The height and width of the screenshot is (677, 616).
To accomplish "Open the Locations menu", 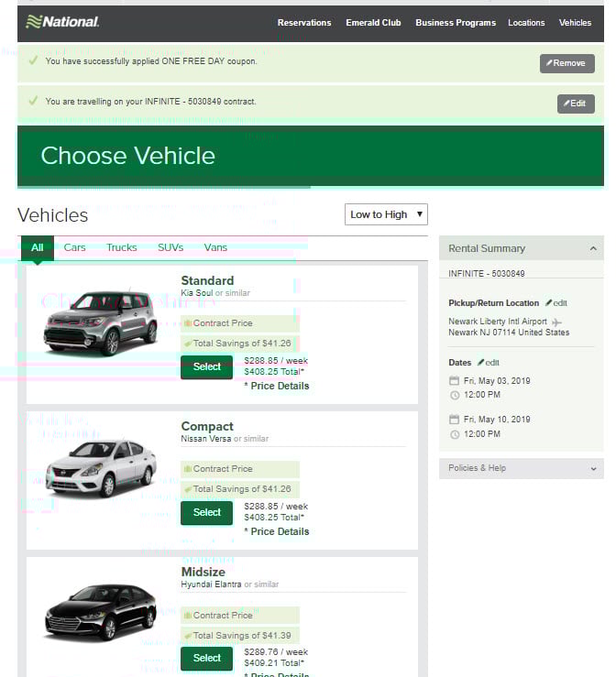I will pos(526,23).
